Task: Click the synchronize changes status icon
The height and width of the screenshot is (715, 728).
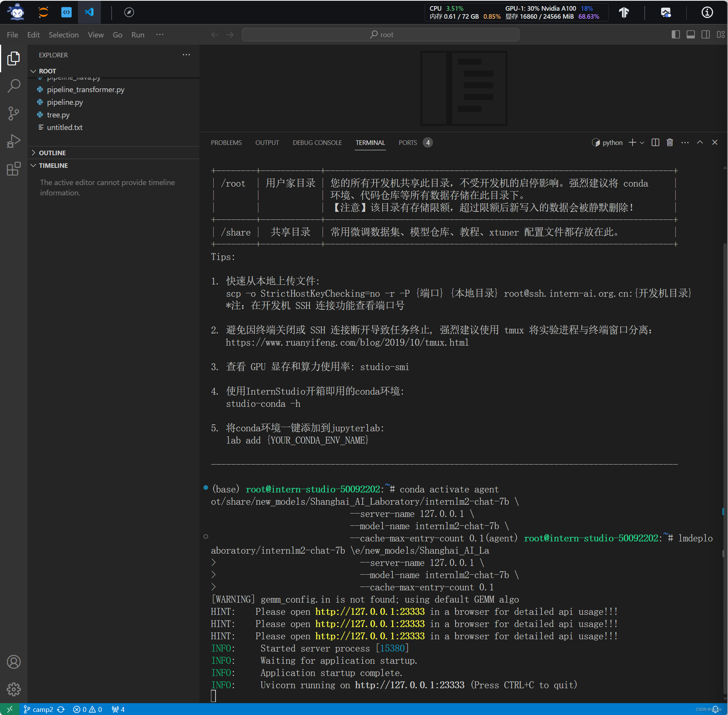Action: pyautogui.click(x=61, y=710)
